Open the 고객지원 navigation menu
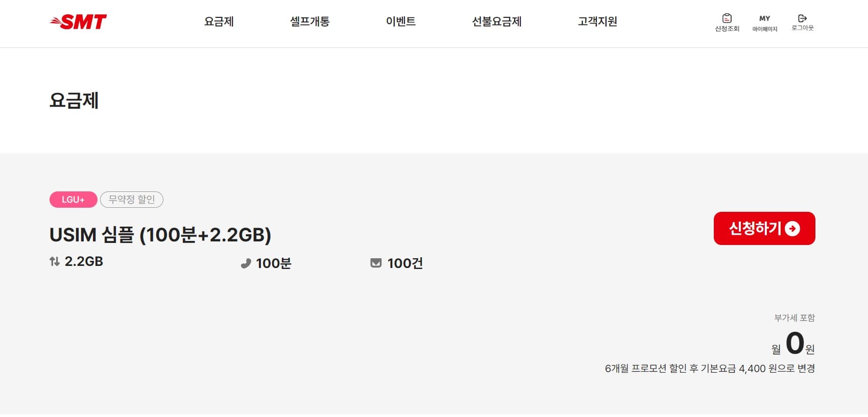 coord(598,22)
